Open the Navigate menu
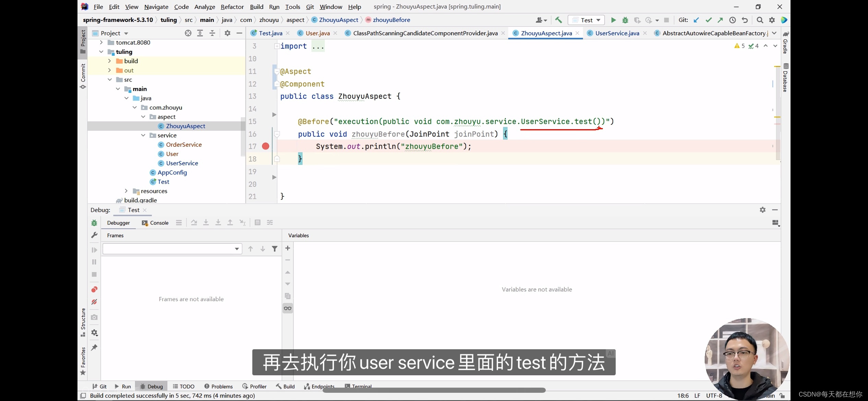The height and width of the screenshot is (401, 868). tap(156, 7)
